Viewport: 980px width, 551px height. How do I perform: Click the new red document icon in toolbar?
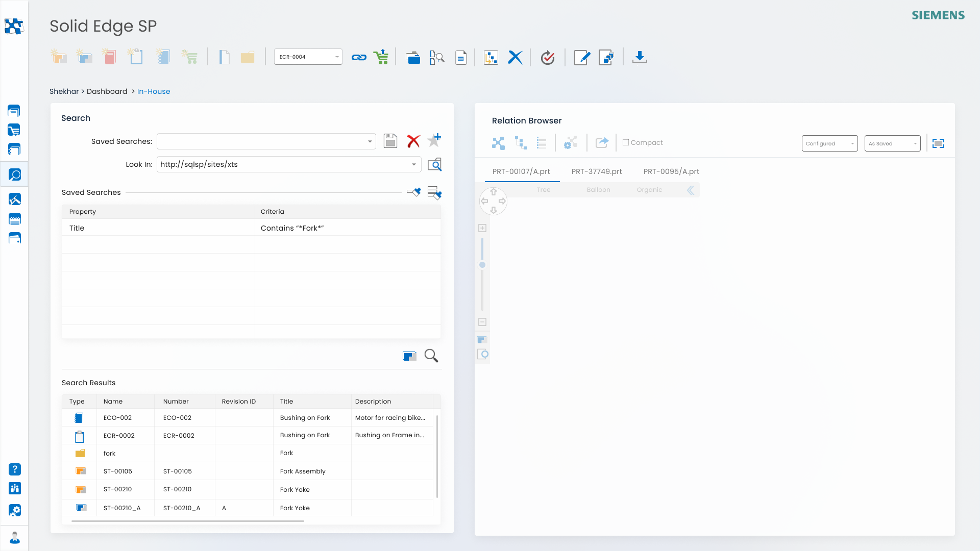pyautogui.click(x=109, y=57)
